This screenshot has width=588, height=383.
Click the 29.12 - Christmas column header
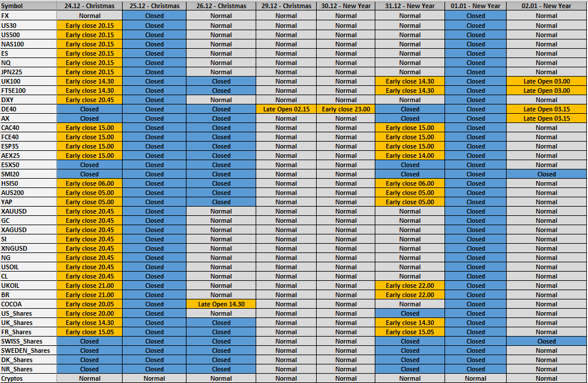tap(286, 6)
